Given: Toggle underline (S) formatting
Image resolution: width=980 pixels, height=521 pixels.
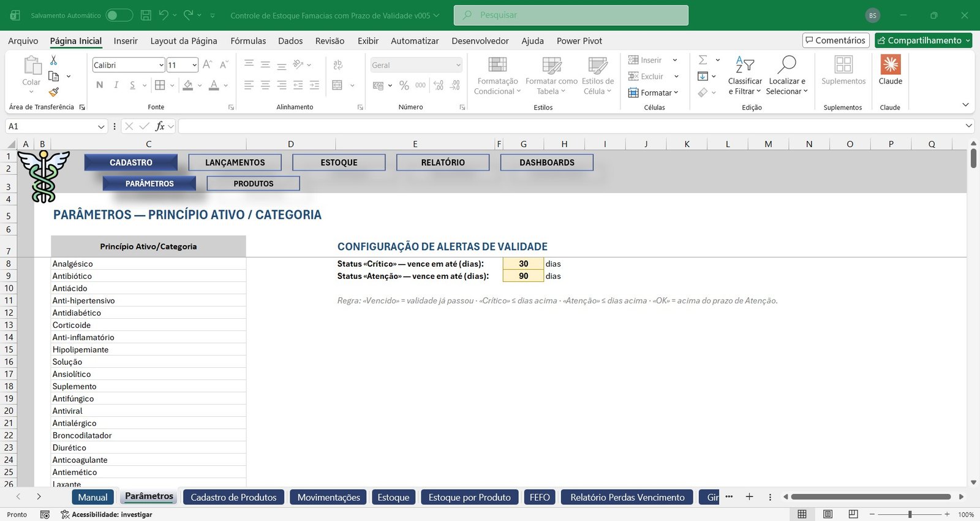Looking at the screenshot, I should (x=132, y=85).
